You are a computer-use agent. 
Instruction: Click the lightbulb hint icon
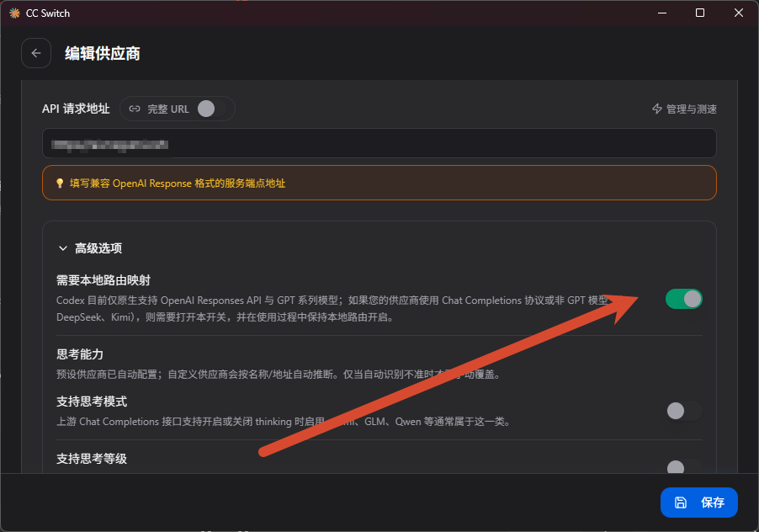point(60,183)
